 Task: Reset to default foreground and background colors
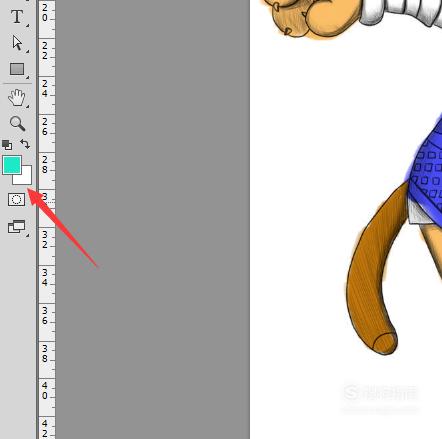(x=7, y=145)
